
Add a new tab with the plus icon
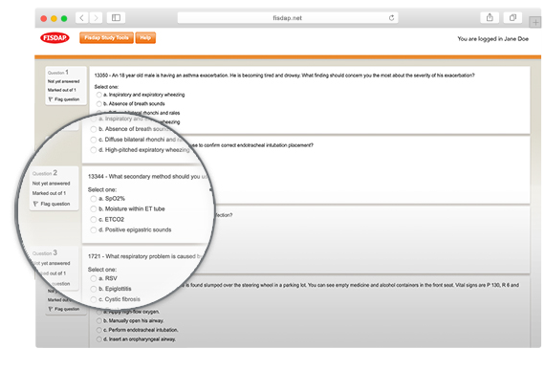(535, 23)
